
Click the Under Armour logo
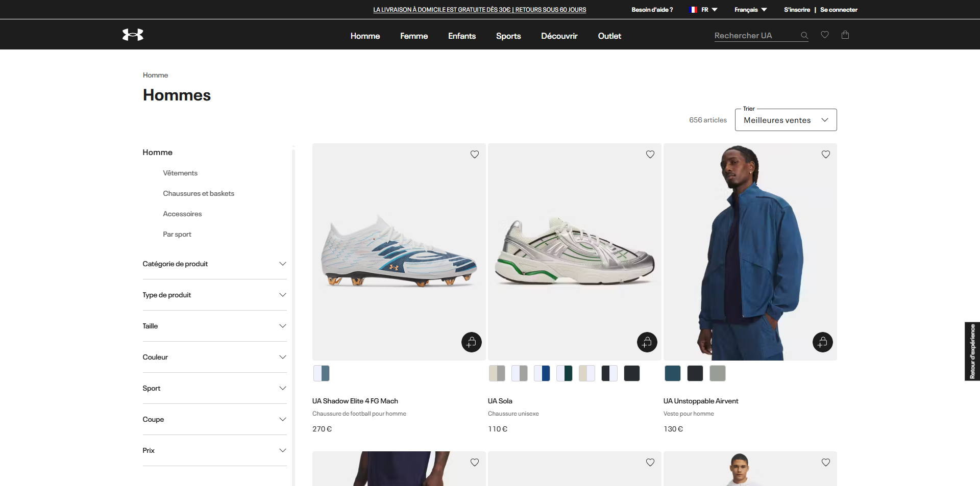[x=133, y=35]
